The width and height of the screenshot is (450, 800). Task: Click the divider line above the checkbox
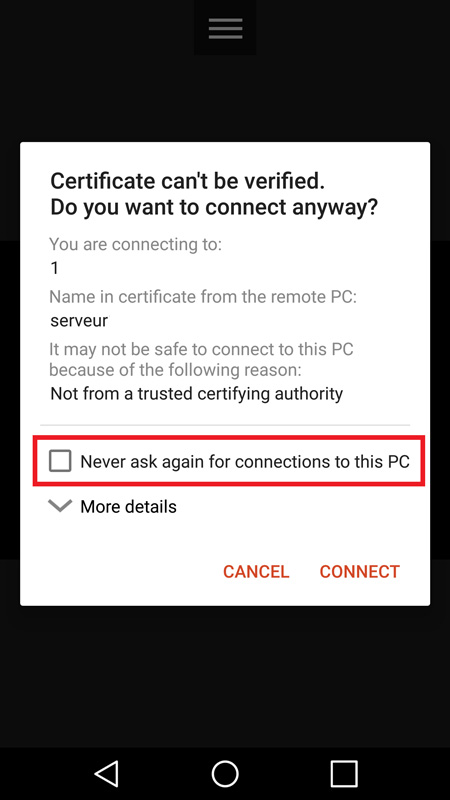pyautogui.click(x=225, y=424)
